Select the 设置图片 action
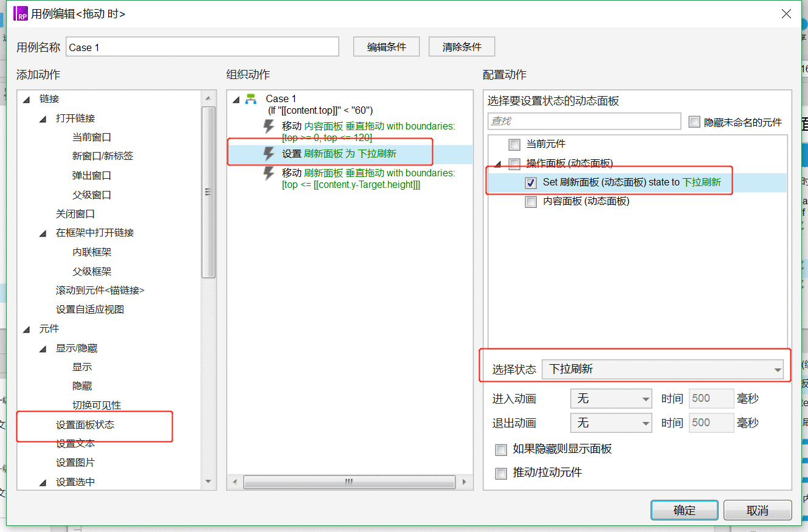This screenshot has height=532, width=808. pos(75,463)
